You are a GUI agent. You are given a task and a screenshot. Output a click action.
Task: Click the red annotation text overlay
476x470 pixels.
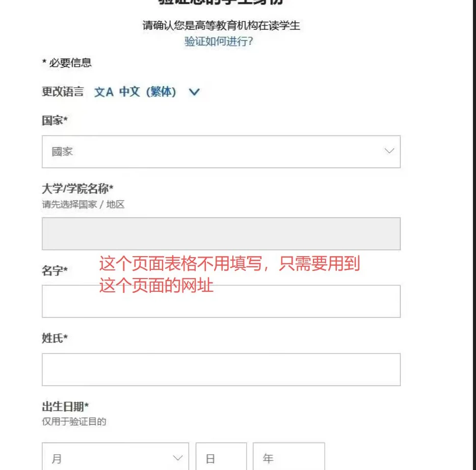(229, 274)
